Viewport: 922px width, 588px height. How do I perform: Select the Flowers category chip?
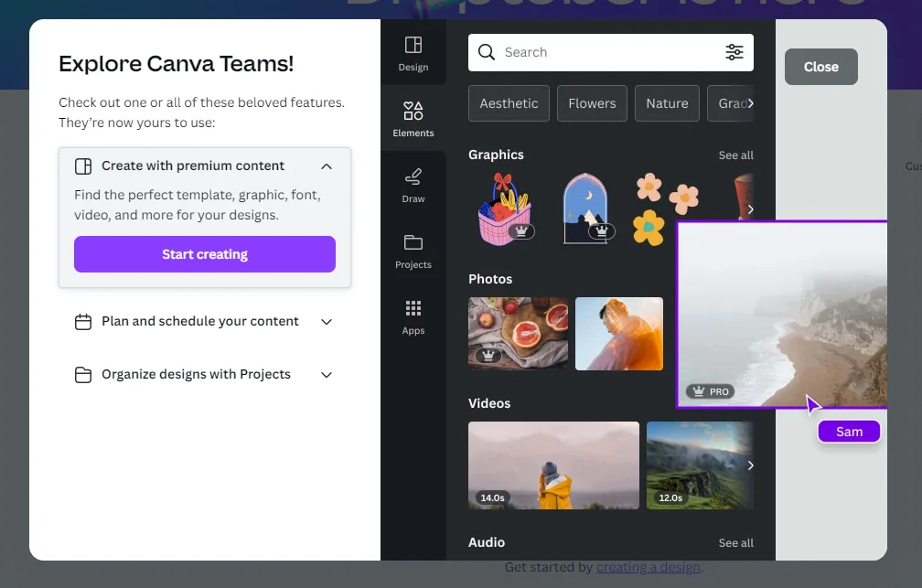(x=592, y=103)
